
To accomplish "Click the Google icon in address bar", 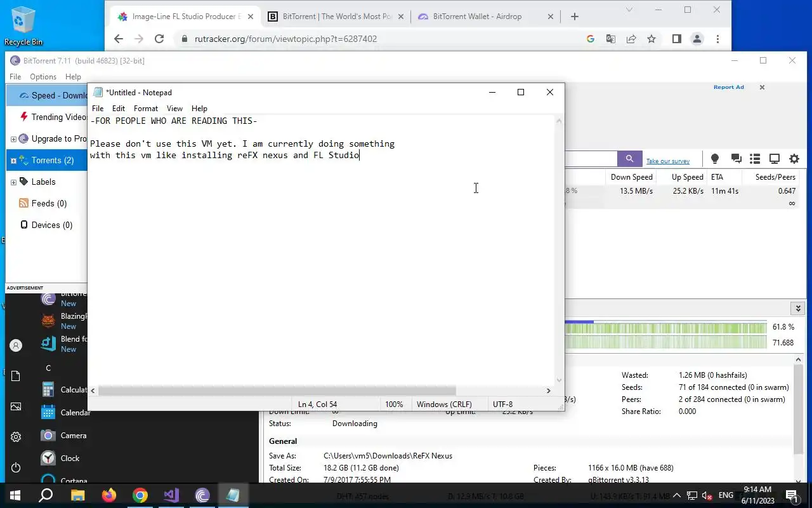I will (x=590, y=39).
